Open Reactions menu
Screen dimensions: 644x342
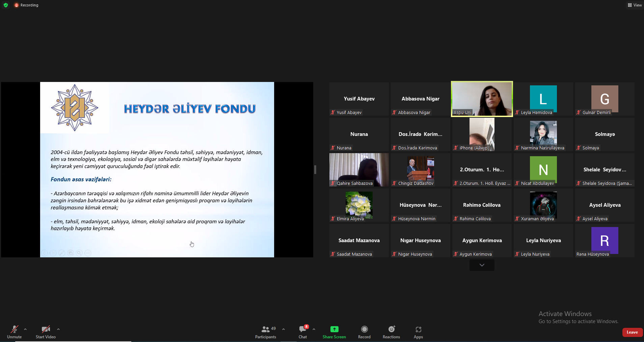pyautogui.click(x=391, y=332)
